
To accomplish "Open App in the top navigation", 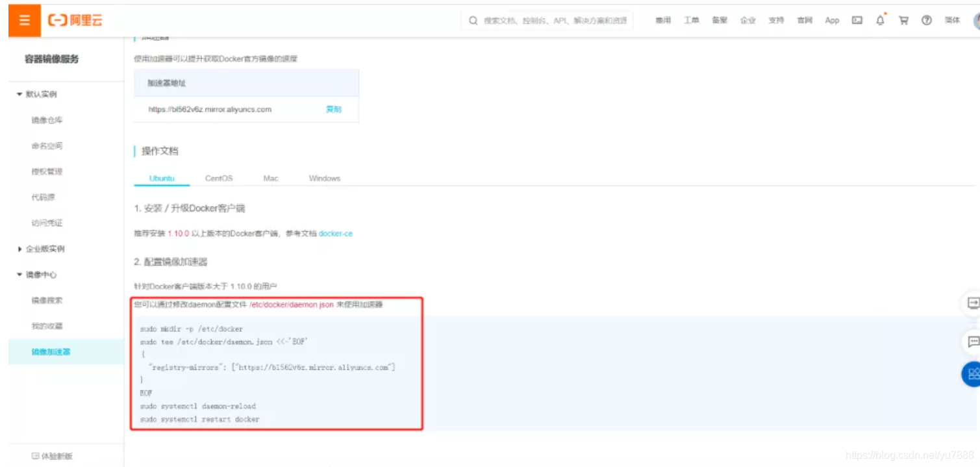I will pos(832,21).
